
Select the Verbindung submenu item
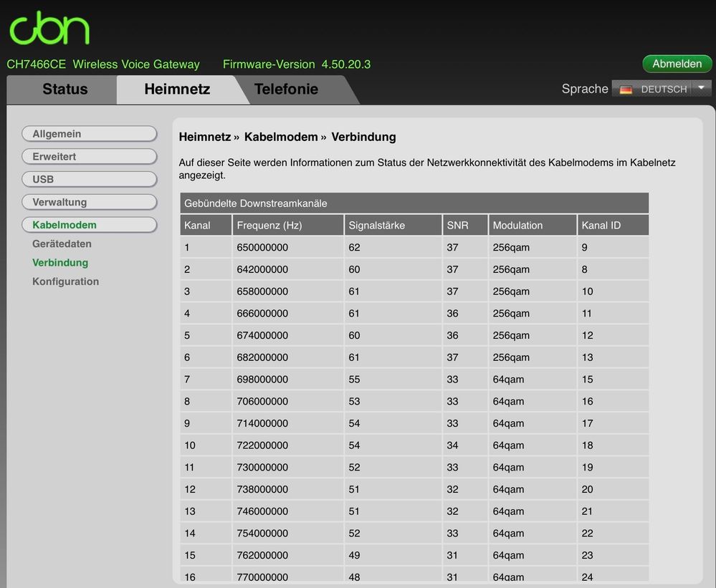(60, 263)
